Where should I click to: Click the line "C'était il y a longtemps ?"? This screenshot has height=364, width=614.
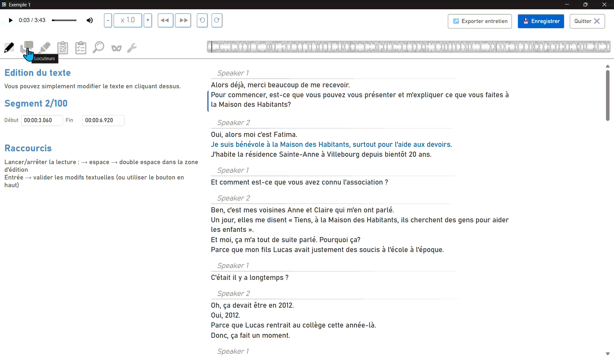tap(250, 278)
